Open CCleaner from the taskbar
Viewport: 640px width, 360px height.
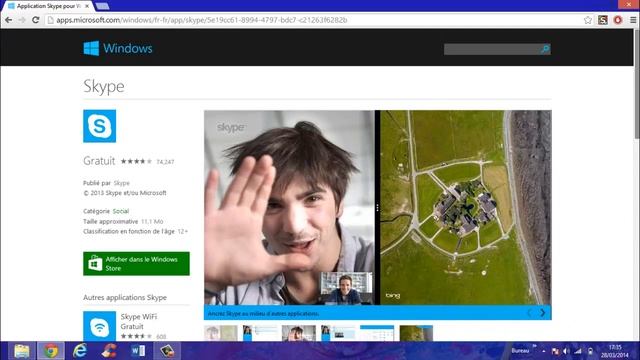[x=109, y=351]
